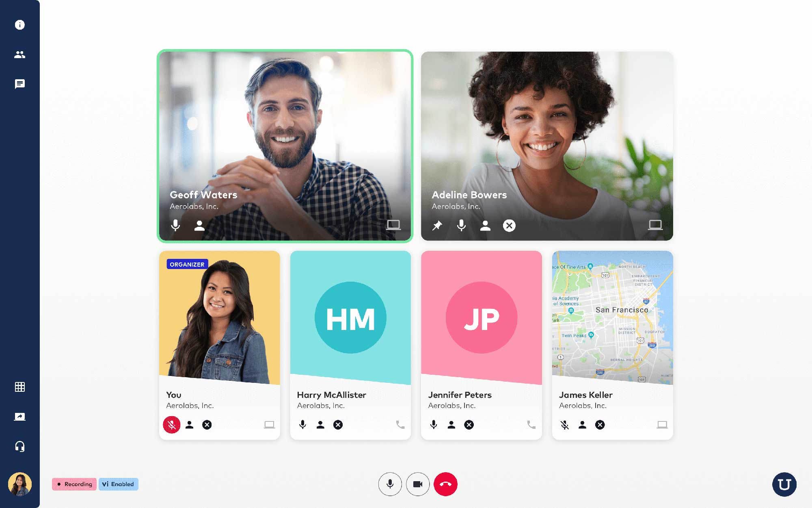Click the microphone icon to mute yourself
The width and height of the screenshot is (812, 508).
pyautogui.click(x=390, y=484)
